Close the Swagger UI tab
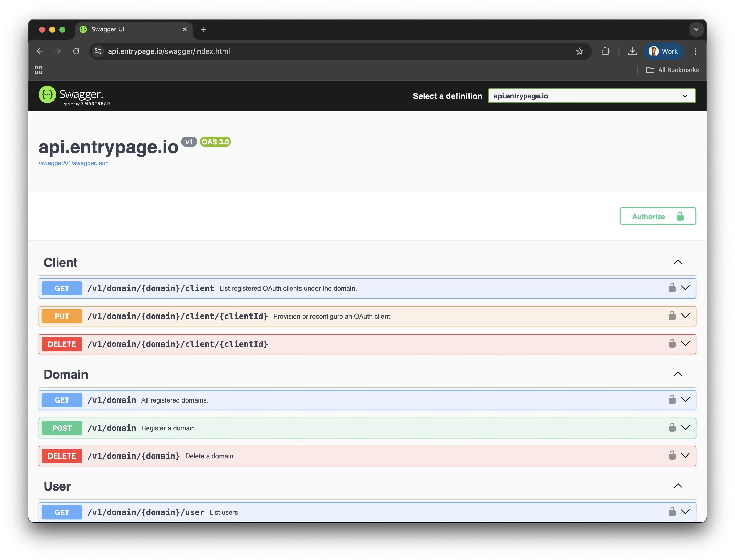The image size is (735, 560). coord(185,29)
